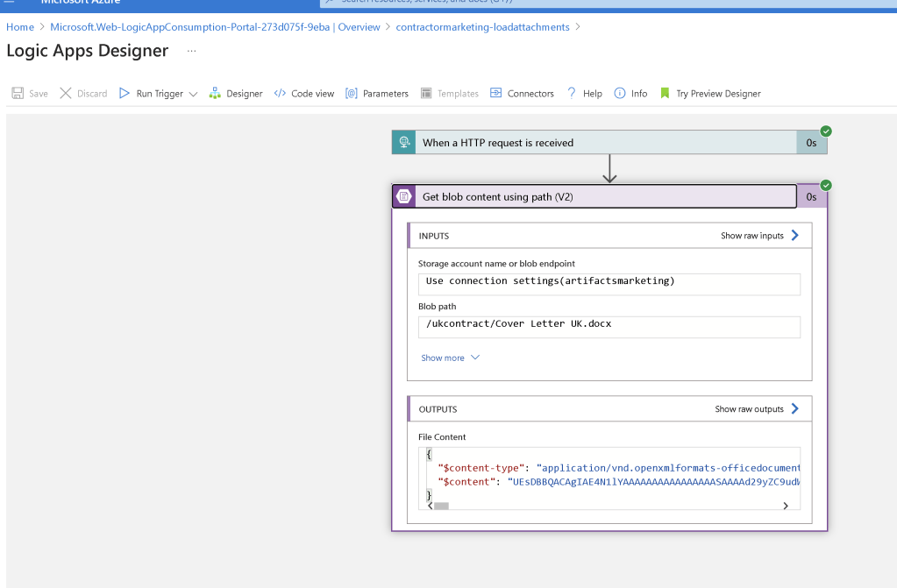Open the Run Trigger dropdown arrow

point(194,94)
